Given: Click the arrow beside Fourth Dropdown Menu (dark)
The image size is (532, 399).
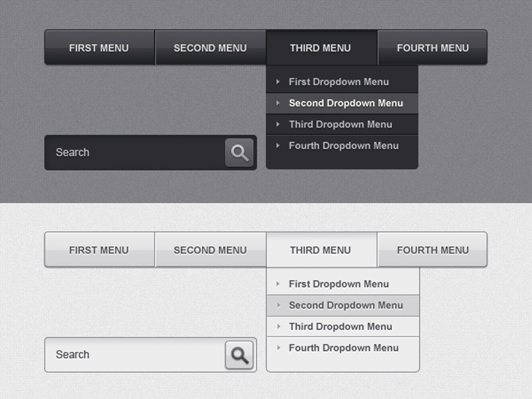Looking at the screenshot, I should [278, 146].
